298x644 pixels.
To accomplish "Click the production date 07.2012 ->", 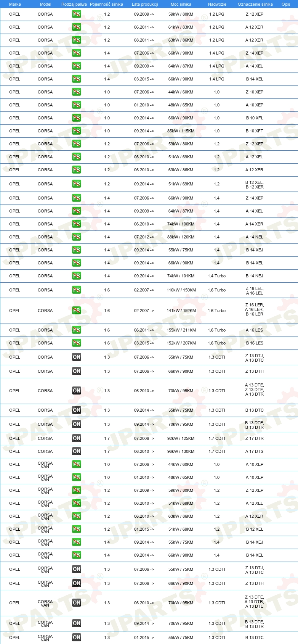I will coord(144,237).
